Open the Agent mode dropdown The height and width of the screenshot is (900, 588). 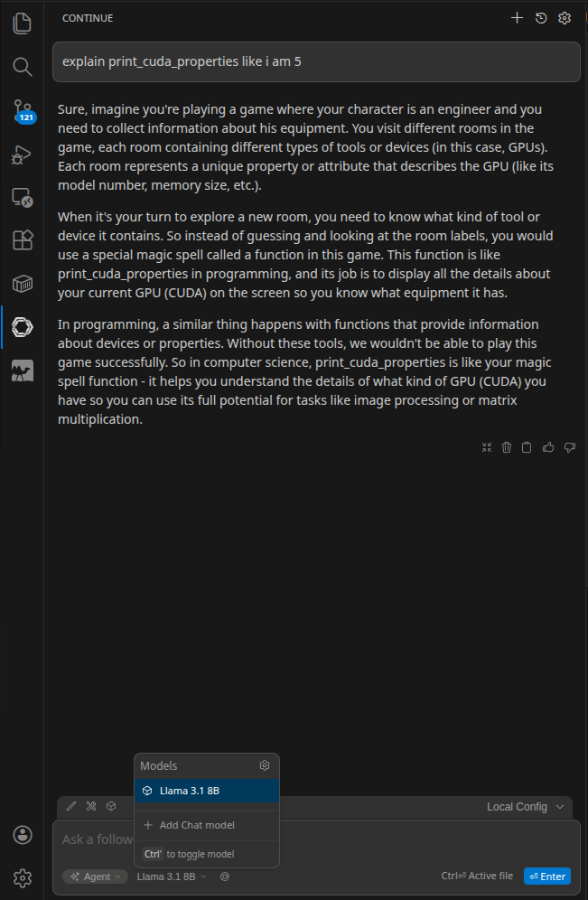point(94,876)
